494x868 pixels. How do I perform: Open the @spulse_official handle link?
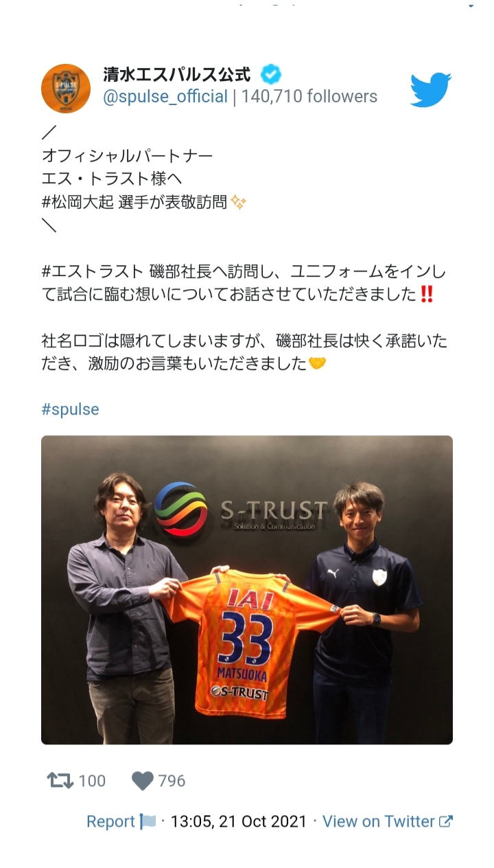click(165, 97)
